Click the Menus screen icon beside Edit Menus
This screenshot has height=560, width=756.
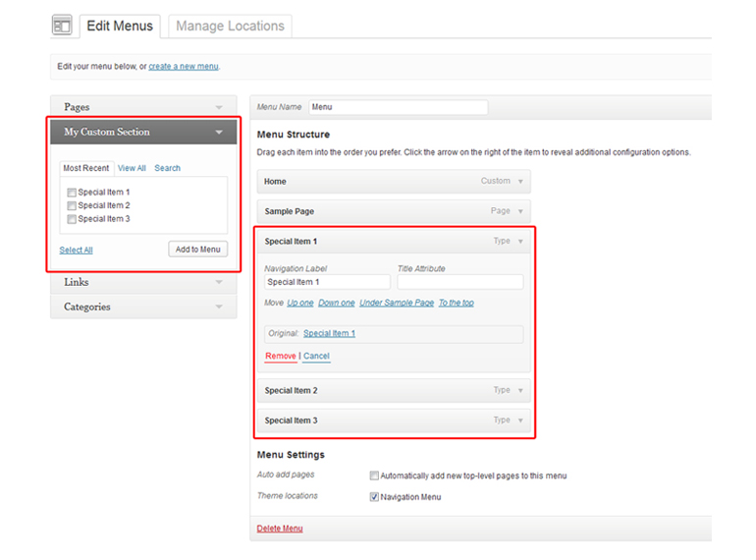click(63, 27)
